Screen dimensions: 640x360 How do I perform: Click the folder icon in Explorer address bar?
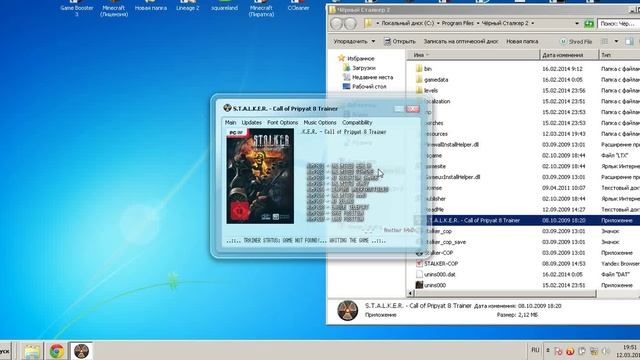(368, 23)
